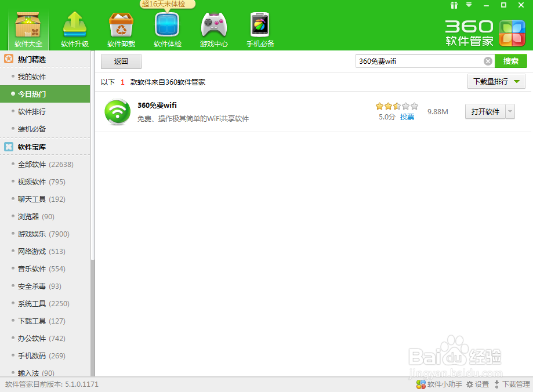Screen dimensions: 533x392
Task: Open the 软件大全 software catalog icon
Action: coord(28,30)
